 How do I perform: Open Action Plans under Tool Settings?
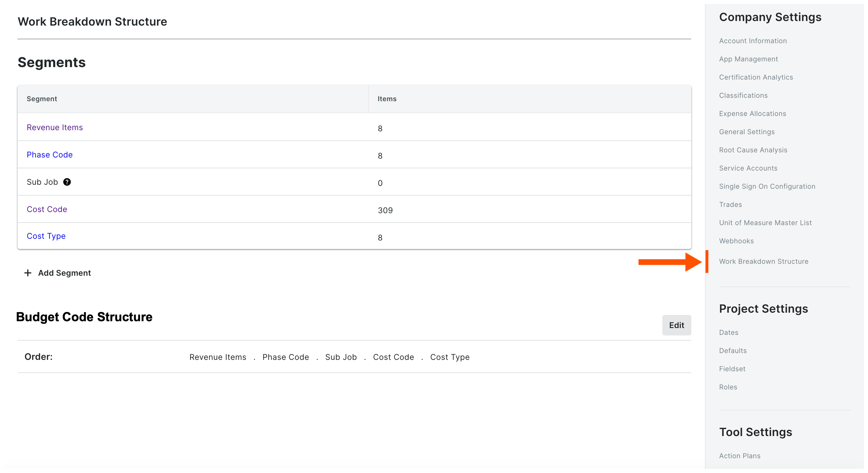click(740, 456)
